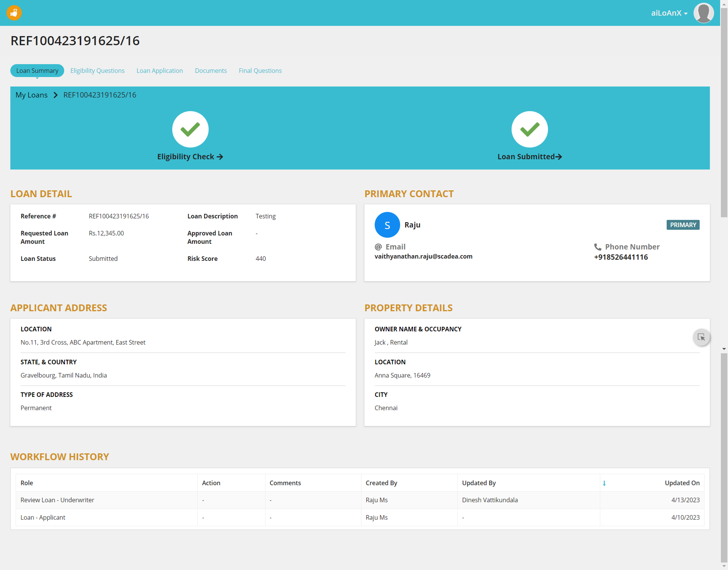Sort by the Updated On column arrow
This screenshot has height=570, width=728.
tap(604, 483)
